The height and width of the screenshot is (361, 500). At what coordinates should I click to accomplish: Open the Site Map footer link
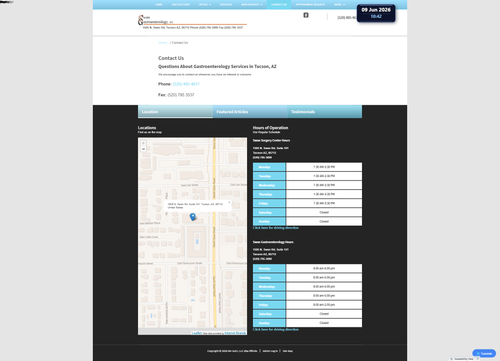(288, 351)
